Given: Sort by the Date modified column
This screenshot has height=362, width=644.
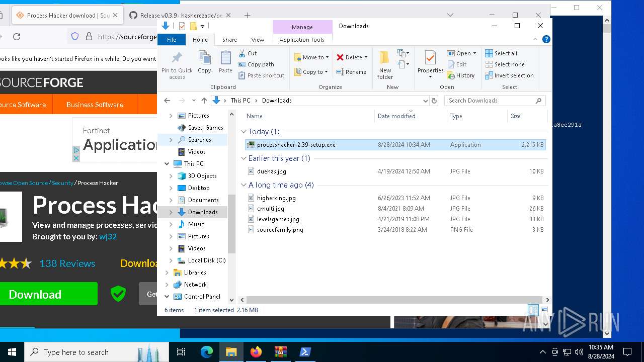Looking at the screenshot, I should (x=410, y=116).
